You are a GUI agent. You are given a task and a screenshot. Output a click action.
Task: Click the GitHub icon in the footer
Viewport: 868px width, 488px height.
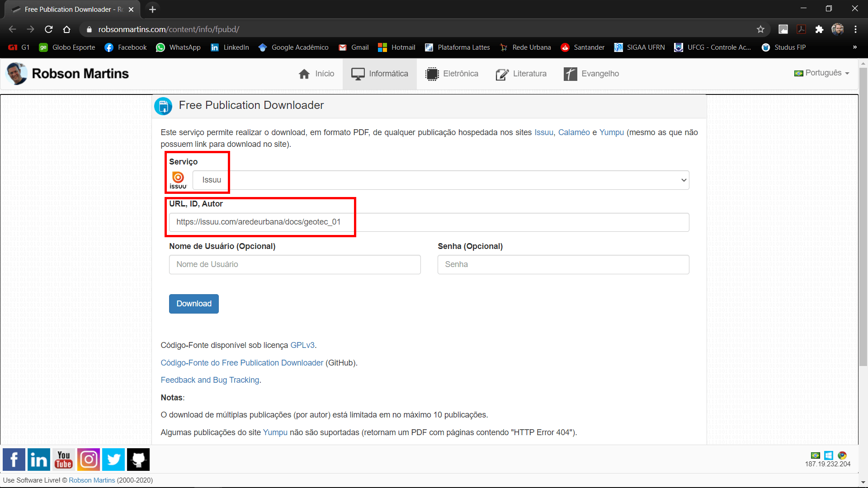138,459
